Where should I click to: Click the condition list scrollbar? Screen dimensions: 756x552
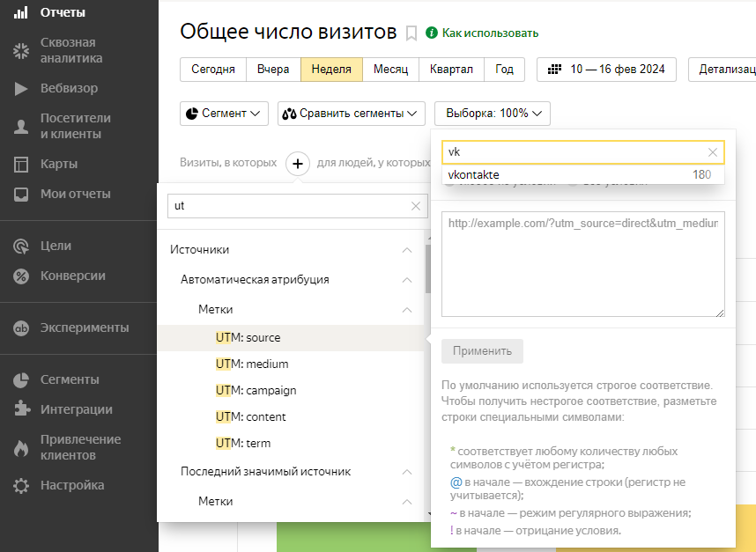pyautogui.click(x=427, y=269)
